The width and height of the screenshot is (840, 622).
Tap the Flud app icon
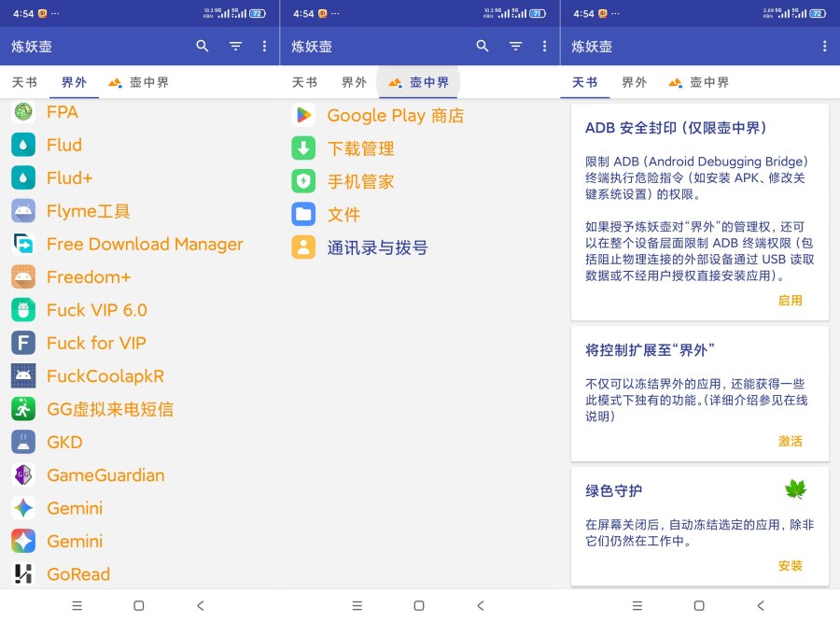coord(23,145)
